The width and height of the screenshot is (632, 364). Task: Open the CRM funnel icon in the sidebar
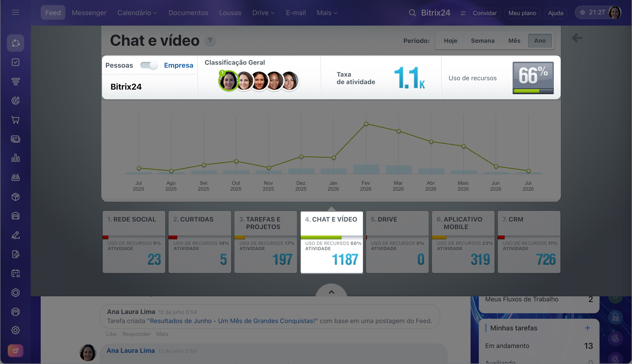pyautogui.click(x=16, y=81)
